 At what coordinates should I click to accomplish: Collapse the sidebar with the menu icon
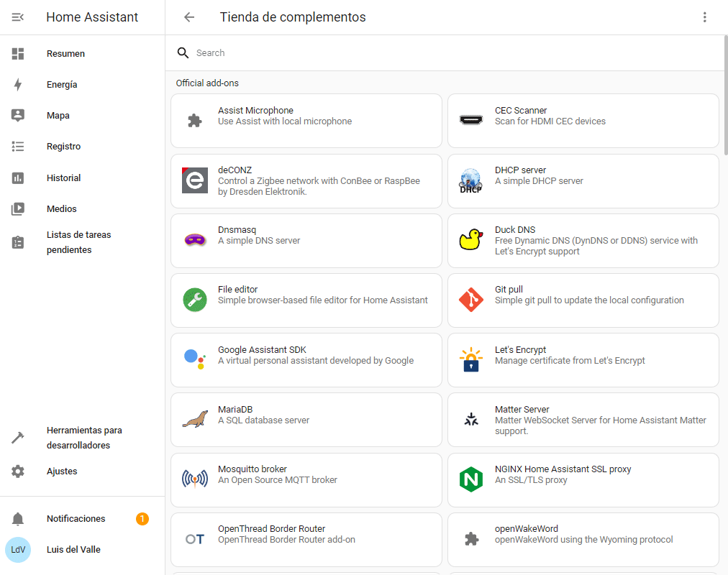[18, 17]
